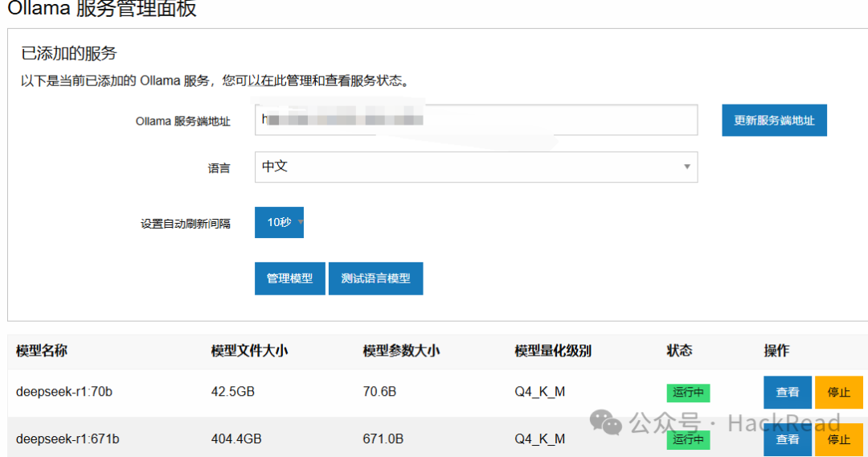
Task: Click the 设置自动刷新间隔 label
Action: pos(186,224)
